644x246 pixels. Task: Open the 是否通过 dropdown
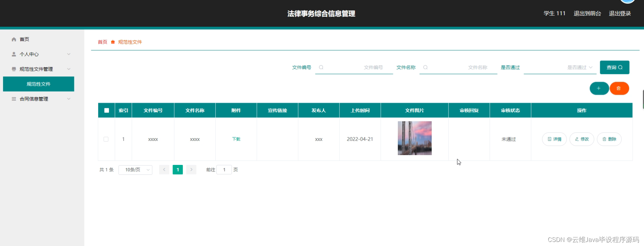pos(560,67)
